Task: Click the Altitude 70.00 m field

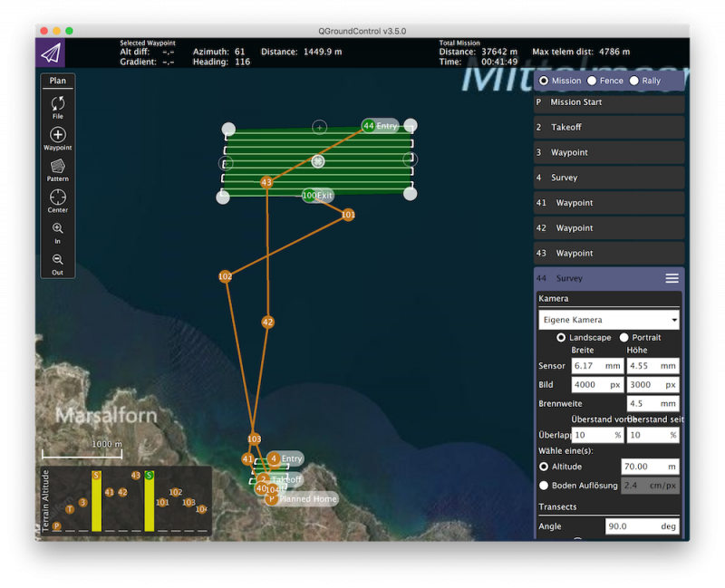Action: pos(650,467)
